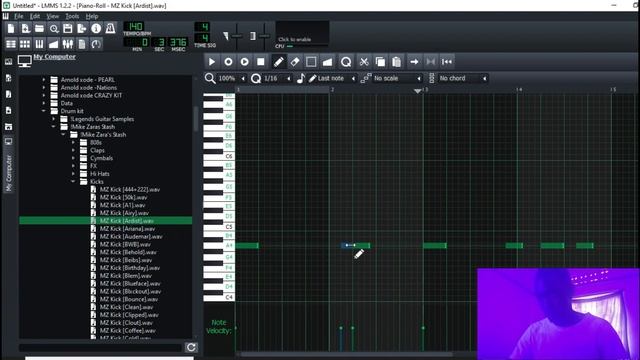The height and width of the screenshot is (360, 640).
Task: Open the No chord dropdown
Action: 463,78
